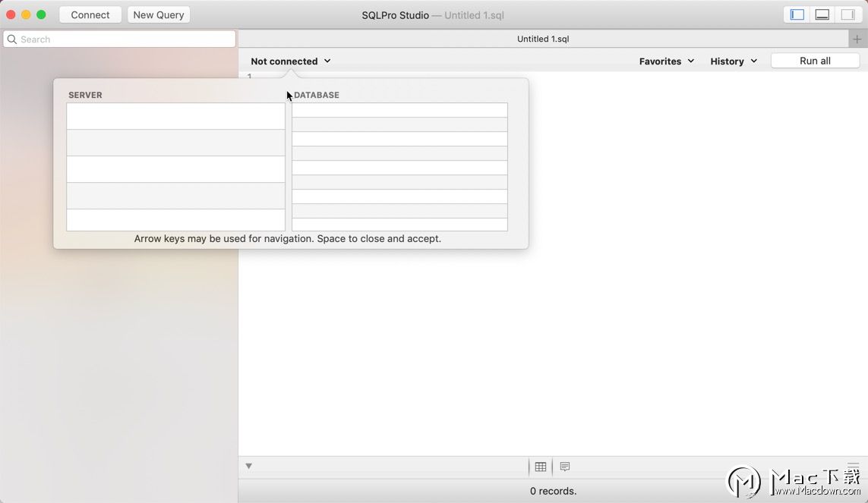
Task: Click the SERVER column heading
Action: (85, 95)
